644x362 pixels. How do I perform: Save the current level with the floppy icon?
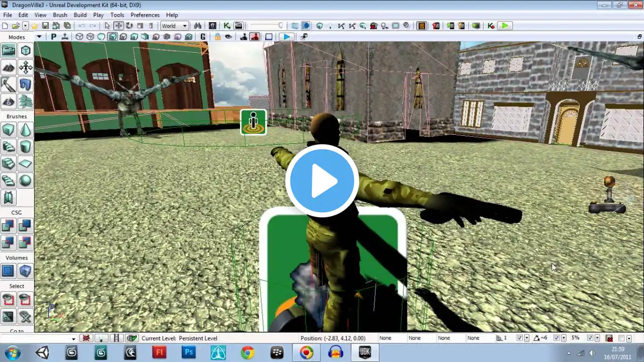(45, 26)
